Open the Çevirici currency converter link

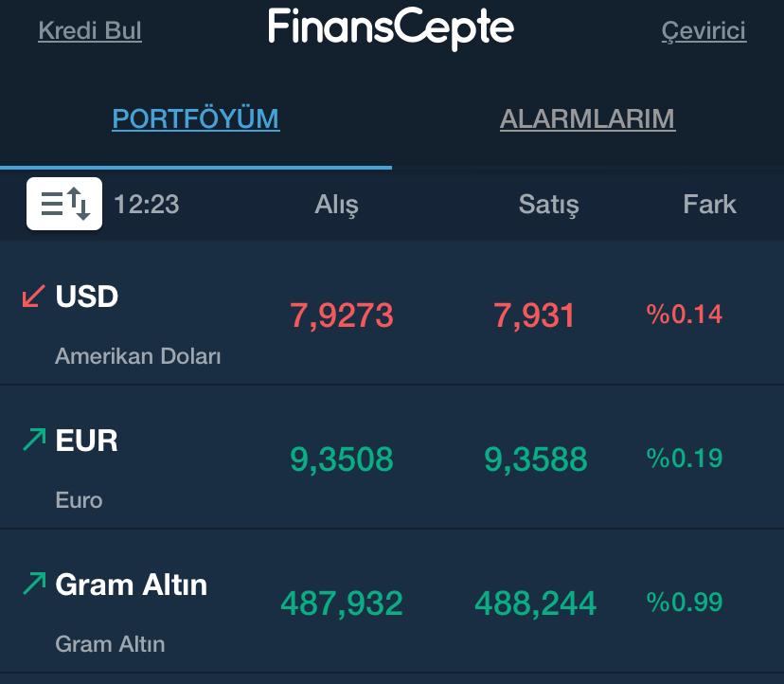(704, 31)
